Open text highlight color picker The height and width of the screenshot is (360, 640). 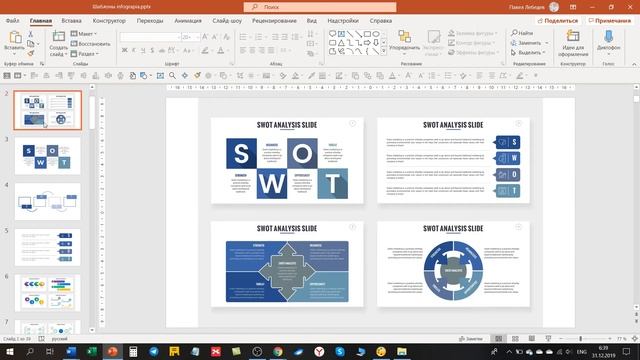point(206,50)
